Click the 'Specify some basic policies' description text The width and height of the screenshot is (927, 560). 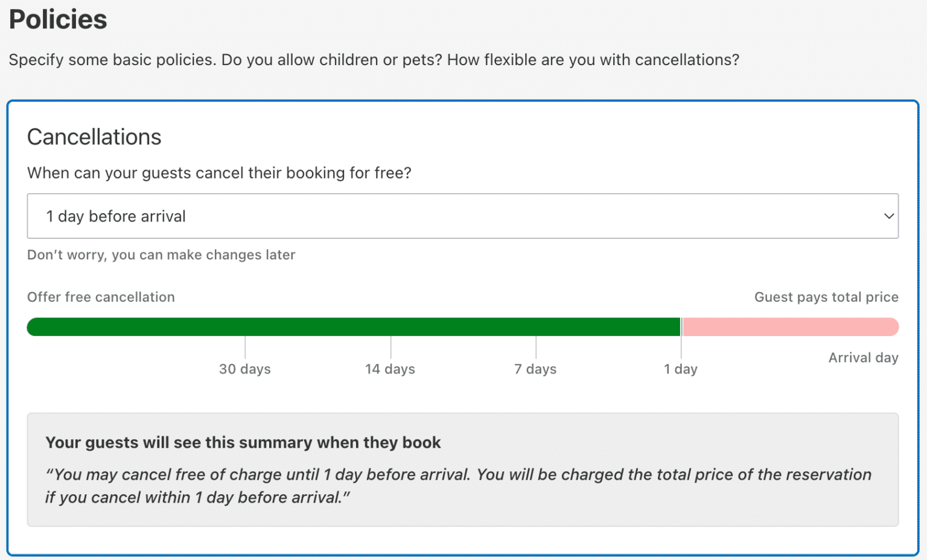click(x=374, y=60)
